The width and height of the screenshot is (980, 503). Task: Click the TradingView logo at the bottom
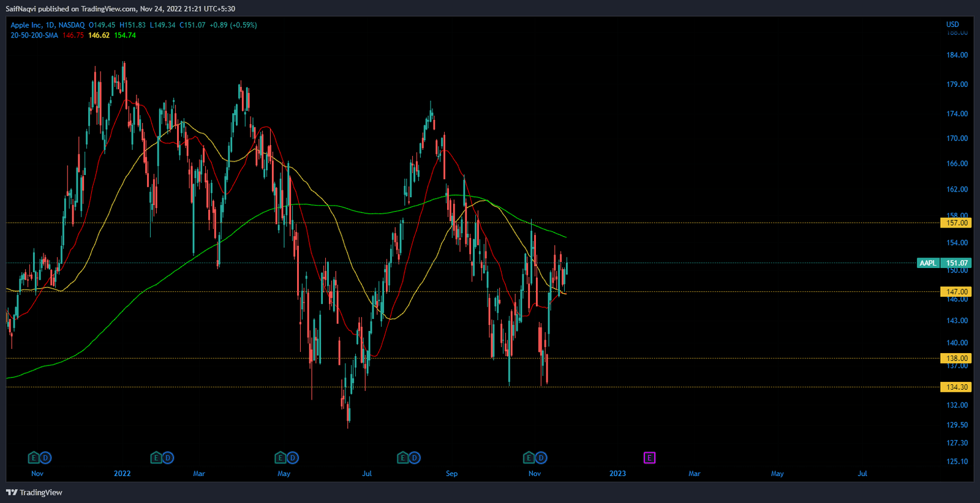34,493
